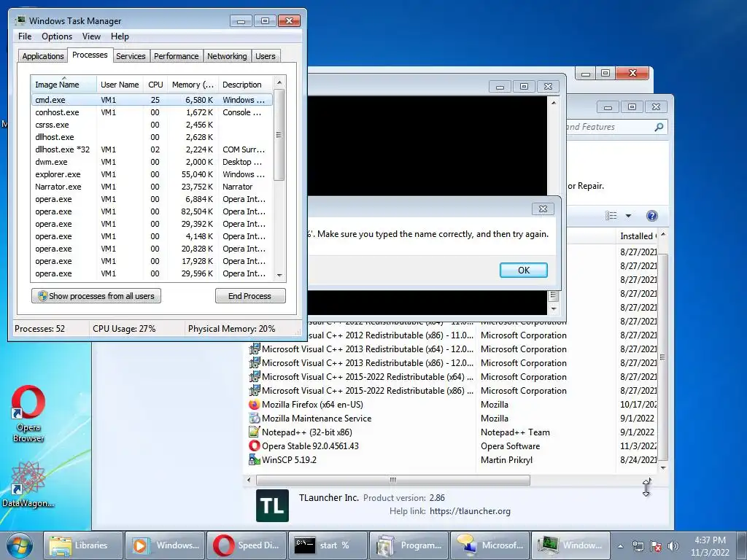Select the cmd.exe process row
The width and height of the screenshot is (747, 560).
point(152,100)
